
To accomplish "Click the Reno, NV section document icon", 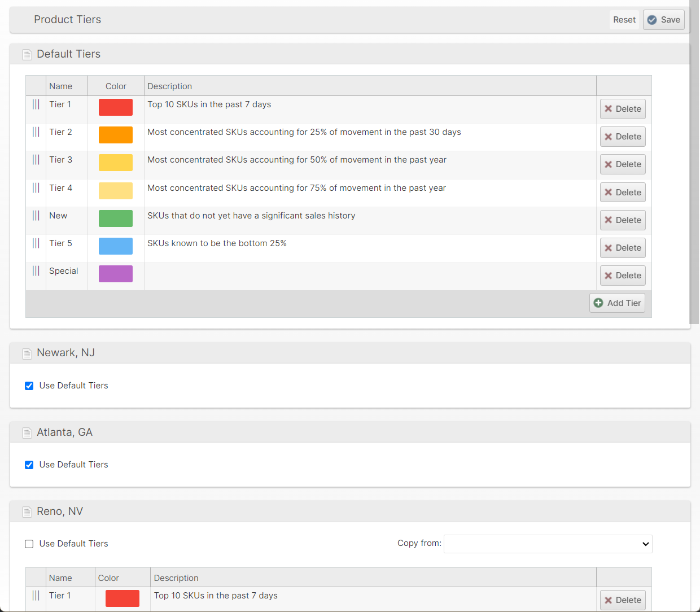I will 27,512.
